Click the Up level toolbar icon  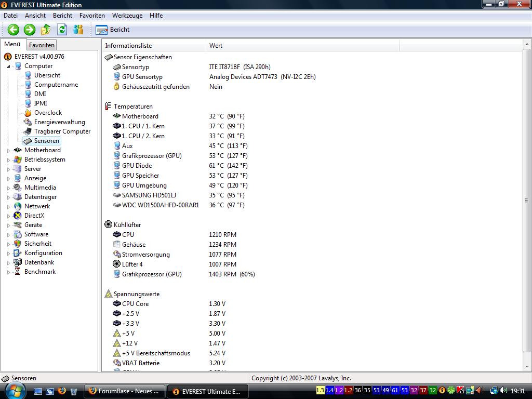pyautogui.click(x=46, y=30)
